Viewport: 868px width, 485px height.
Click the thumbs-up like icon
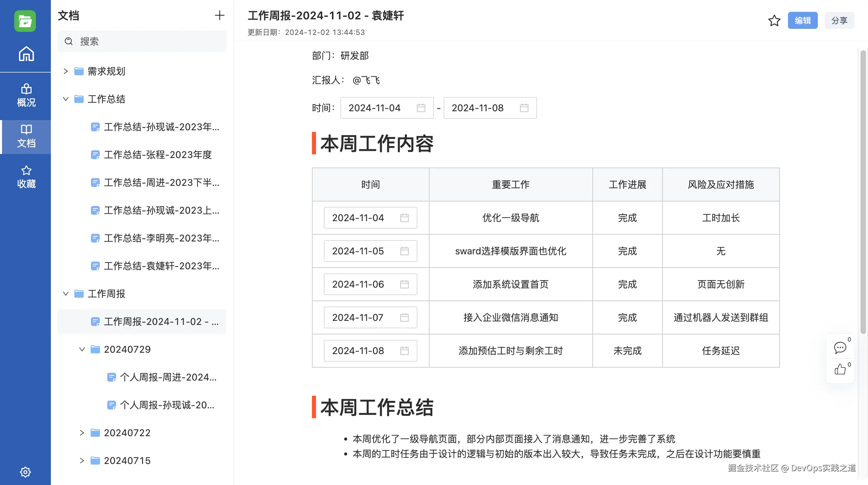840,369
